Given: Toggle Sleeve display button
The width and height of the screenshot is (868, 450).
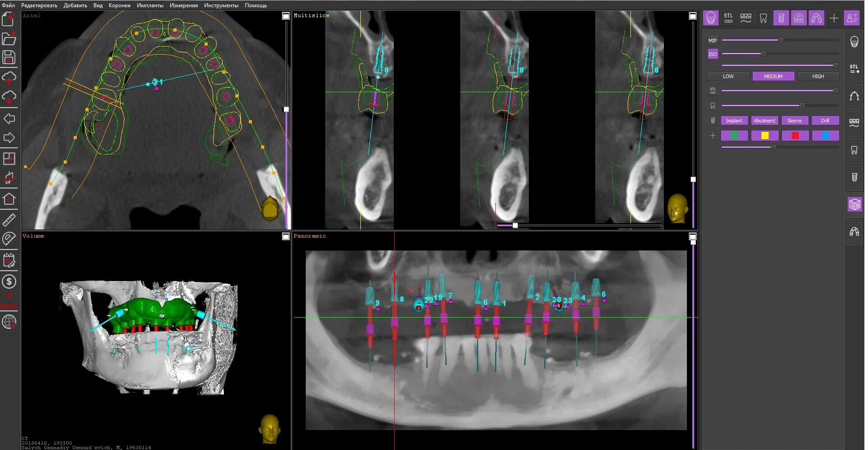Looking at the screenshot, I should [794, 121].
